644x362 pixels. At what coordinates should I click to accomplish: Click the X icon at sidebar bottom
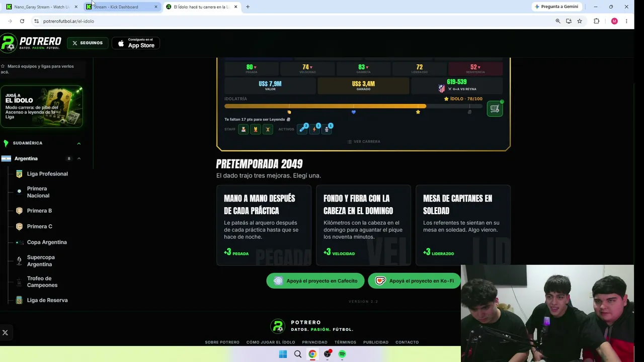pos(5,332)
